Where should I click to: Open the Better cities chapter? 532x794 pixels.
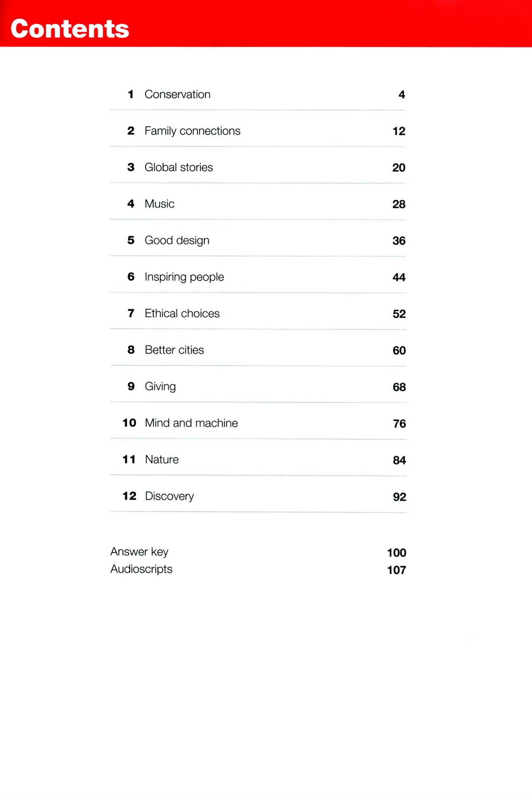tap(174, 350)
